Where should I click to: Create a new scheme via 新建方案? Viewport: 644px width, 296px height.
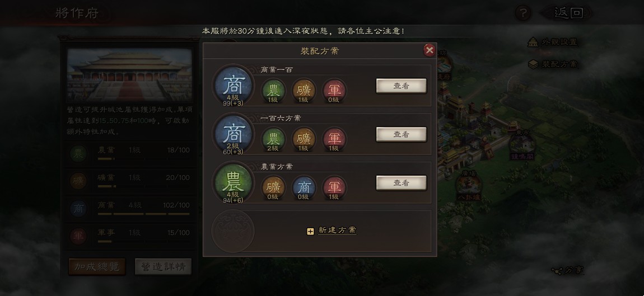pos(332,231)
